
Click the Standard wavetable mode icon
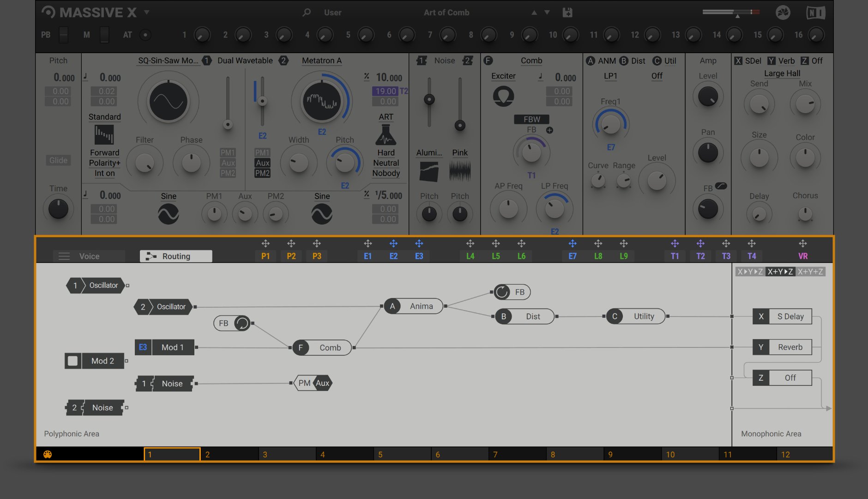[104, 135]
